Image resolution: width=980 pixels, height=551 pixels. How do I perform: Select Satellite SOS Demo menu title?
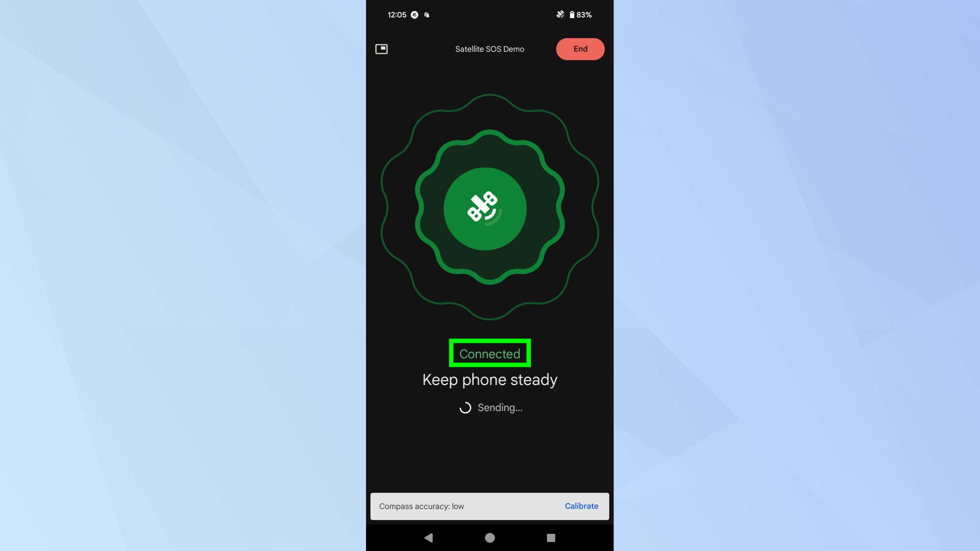coord(490,48)
